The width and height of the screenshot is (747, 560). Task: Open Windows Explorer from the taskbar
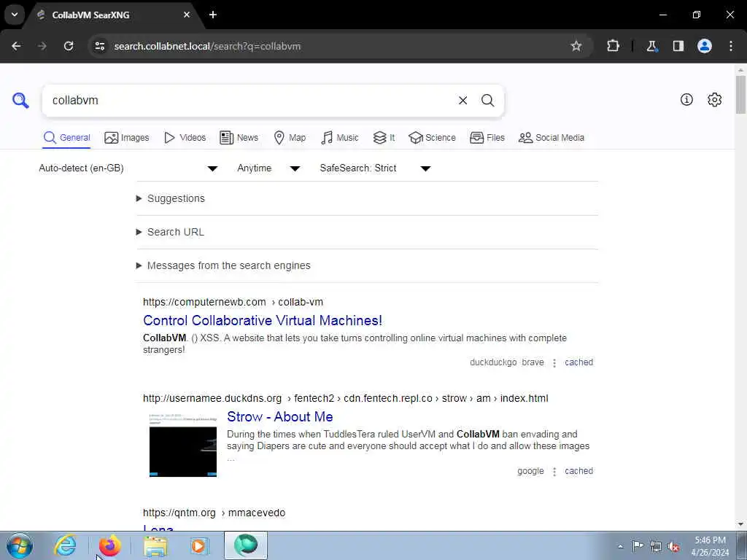coord(156,545)
